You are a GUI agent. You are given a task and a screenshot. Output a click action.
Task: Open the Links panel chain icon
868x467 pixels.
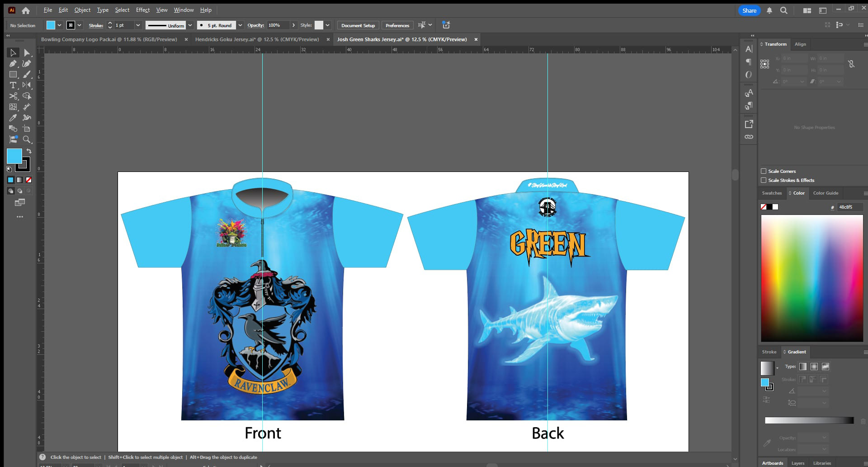coord(749,137)
